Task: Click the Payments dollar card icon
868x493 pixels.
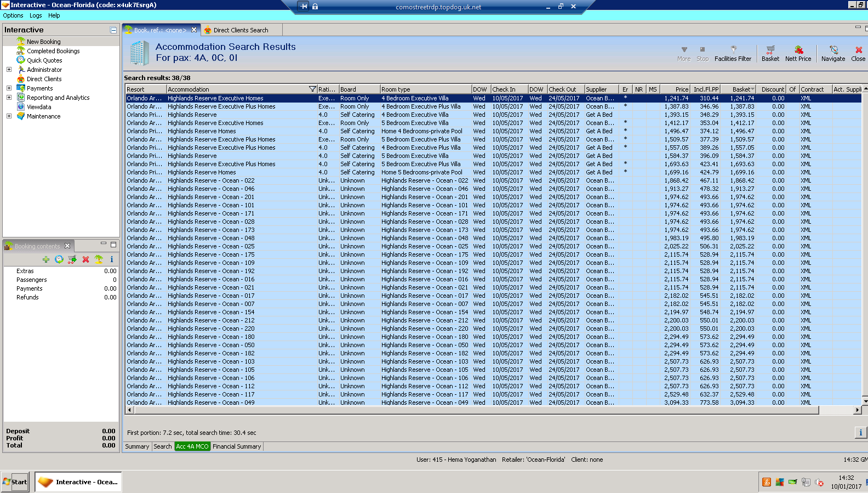Action: pyautogui.click(x=21, y=88)
